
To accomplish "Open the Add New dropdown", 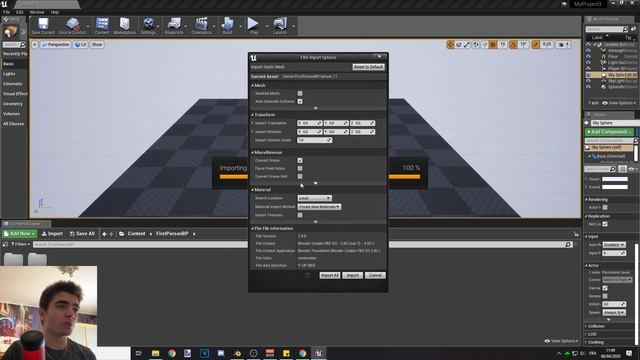I will pyautogui.click(x=20, y=234).
